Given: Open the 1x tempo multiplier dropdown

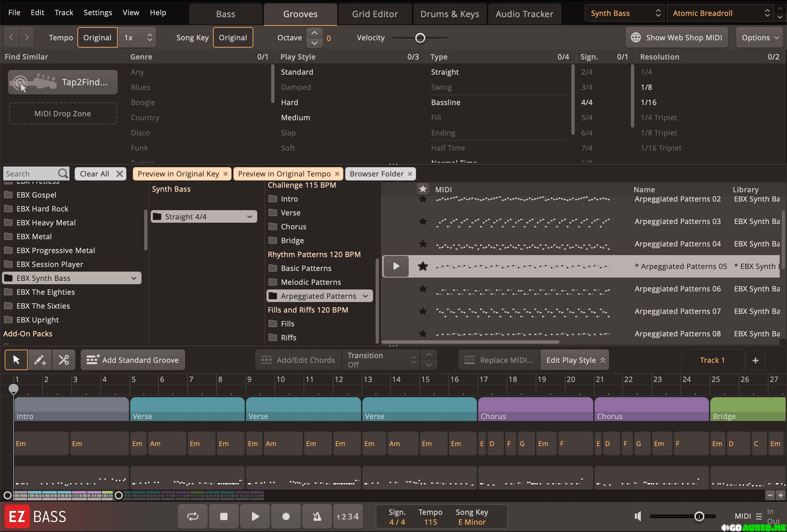Looking at the screenshot, I should (137, 37).
